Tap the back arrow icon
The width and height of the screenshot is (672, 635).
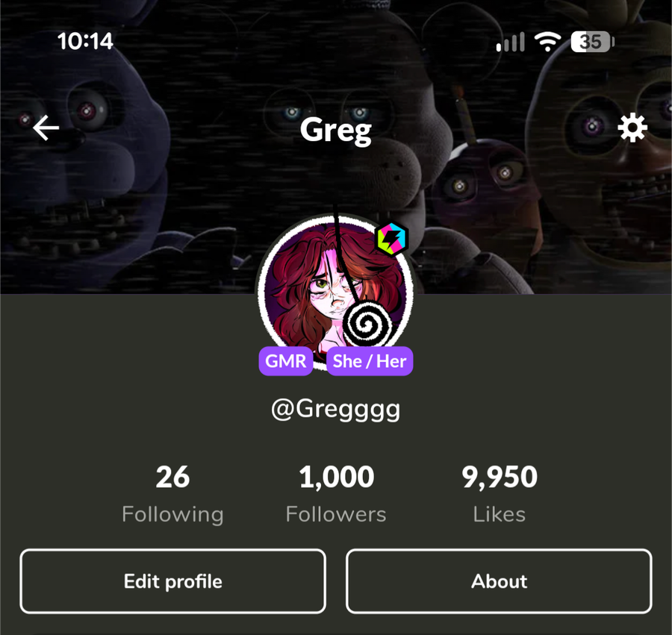click(46, 128)
